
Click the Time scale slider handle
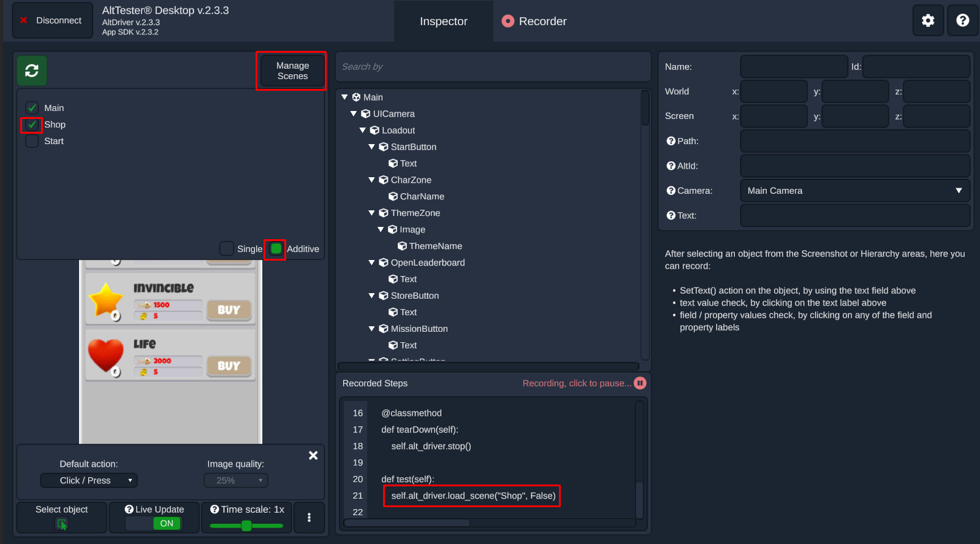(246, 526)
